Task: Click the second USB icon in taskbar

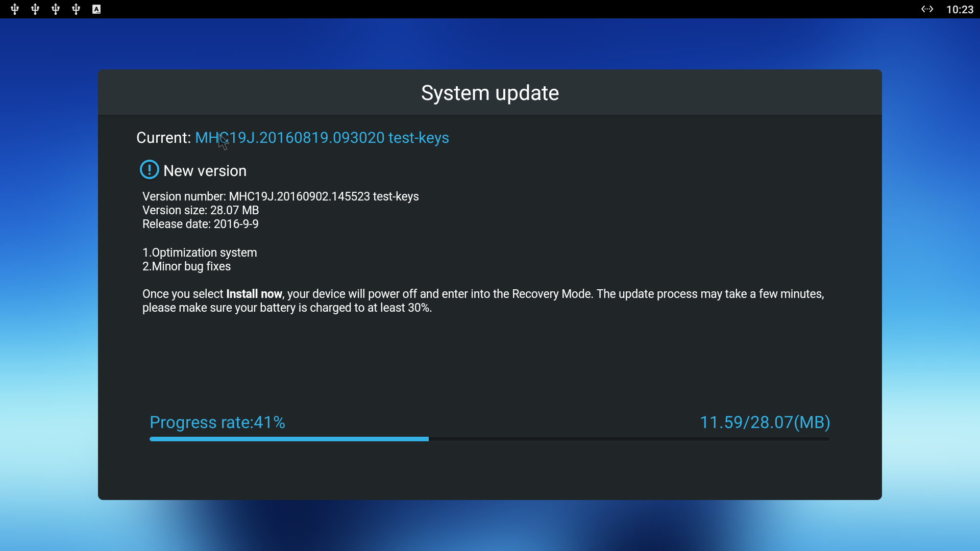Action: point(34,8)
